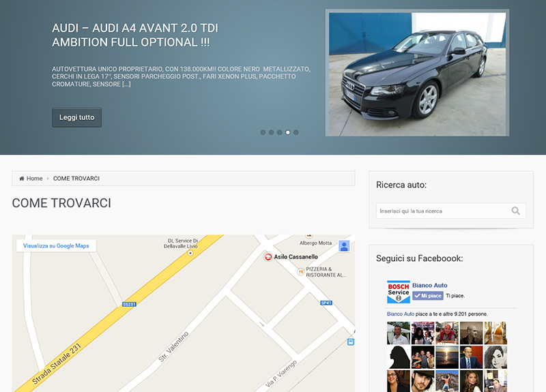Click the Strada Statale 231 road label
This screenshot has width=546, height=392.
57,363
